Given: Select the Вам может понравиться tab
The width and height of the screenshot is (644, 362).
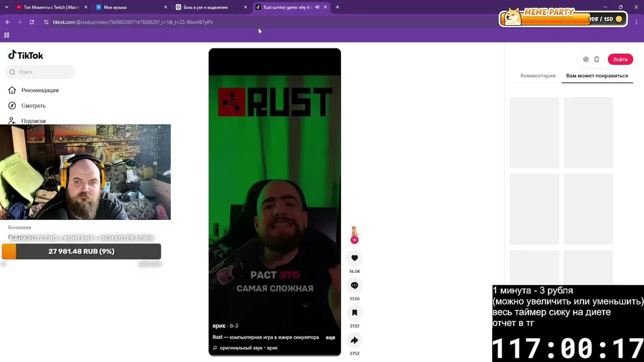Looking at the screenshot, I should pyautogui.click(x=597, y=76).
